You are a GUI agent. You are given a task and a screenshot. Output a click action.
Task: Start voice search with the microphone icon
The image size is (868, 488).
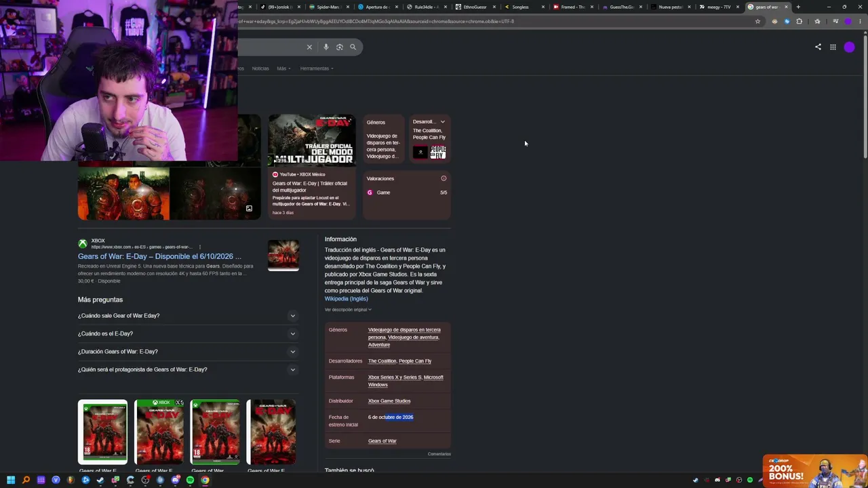pos(326,47)
